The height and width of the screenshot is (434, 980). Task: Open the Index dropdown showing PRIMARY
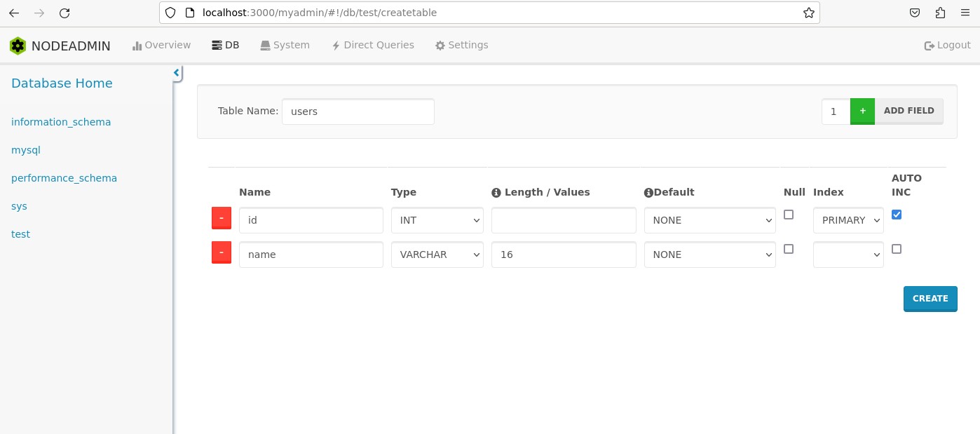(848, 220)
